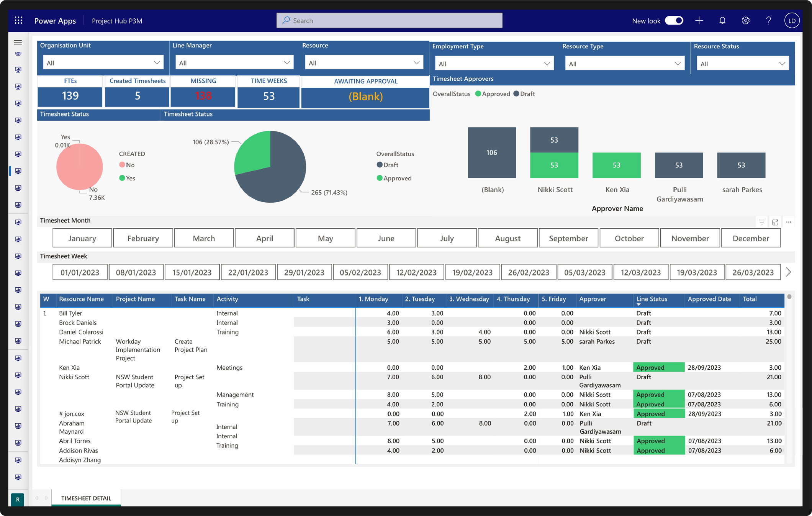The height and width of the screenshot is (516, 812).
Task: Select the highlighted report page icon in sidebar
Action: click(18, 171)
